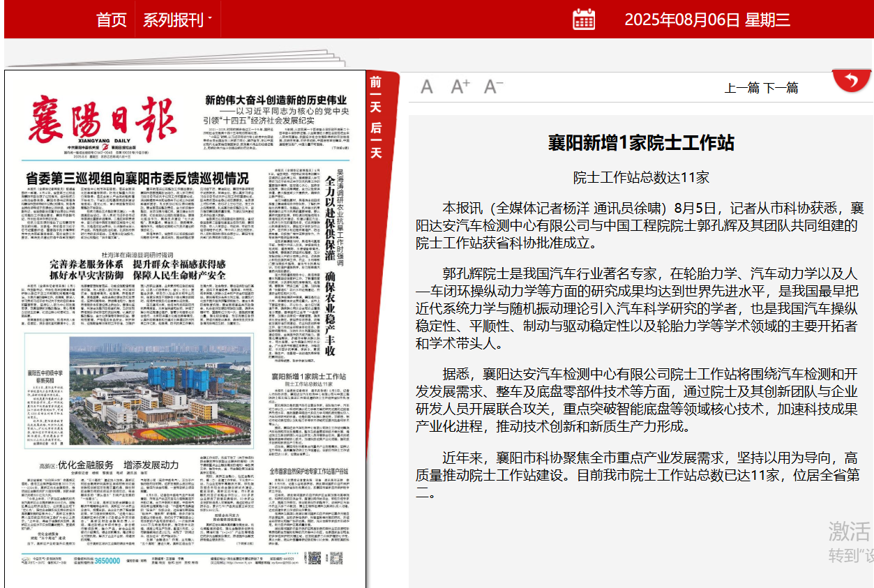Click the calendar icon in the red header
Image resolution: width=874 pixels, height=588 pixels.
click(585, 20)
